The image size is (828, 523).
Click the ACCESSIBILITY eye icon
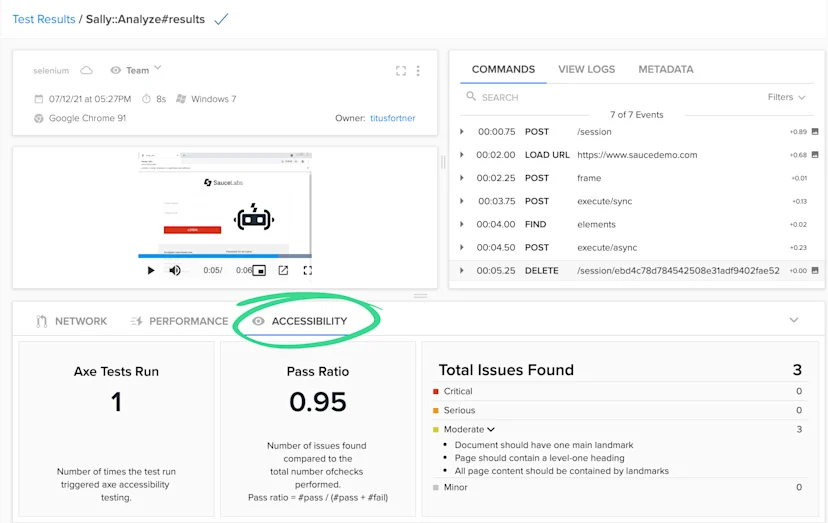pos(258,321)
